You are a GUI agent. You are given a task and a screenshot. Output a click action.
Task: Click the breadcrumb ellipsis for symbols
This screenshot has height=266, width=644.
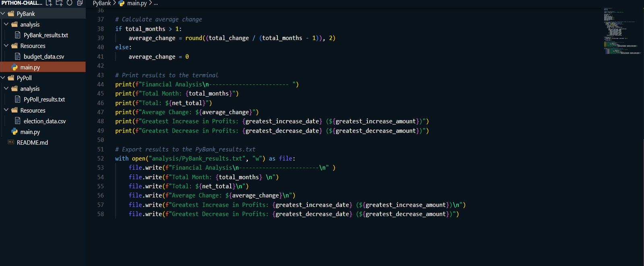pos(156,3)
